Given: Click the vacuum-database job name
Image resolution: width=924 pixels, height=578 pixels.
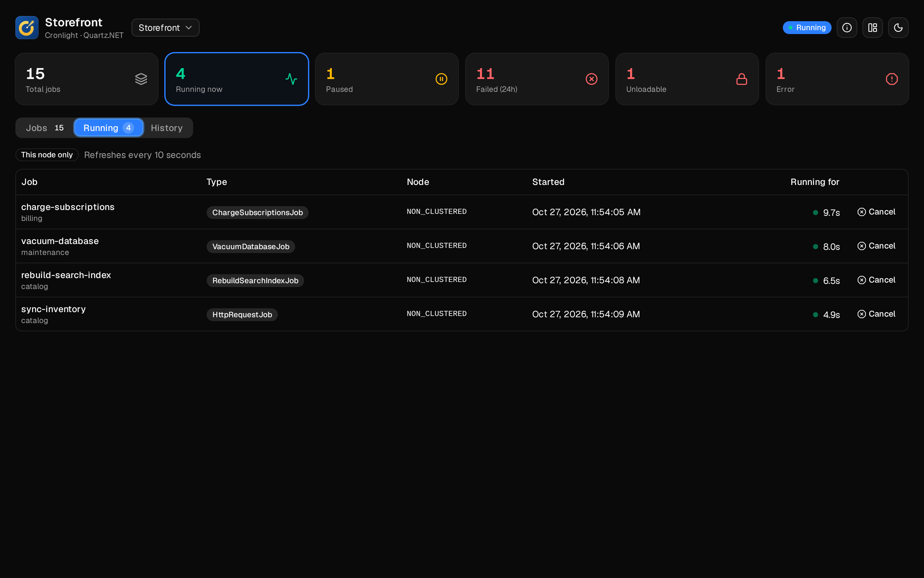Looking at the screenshot, I should click(60, 241).
